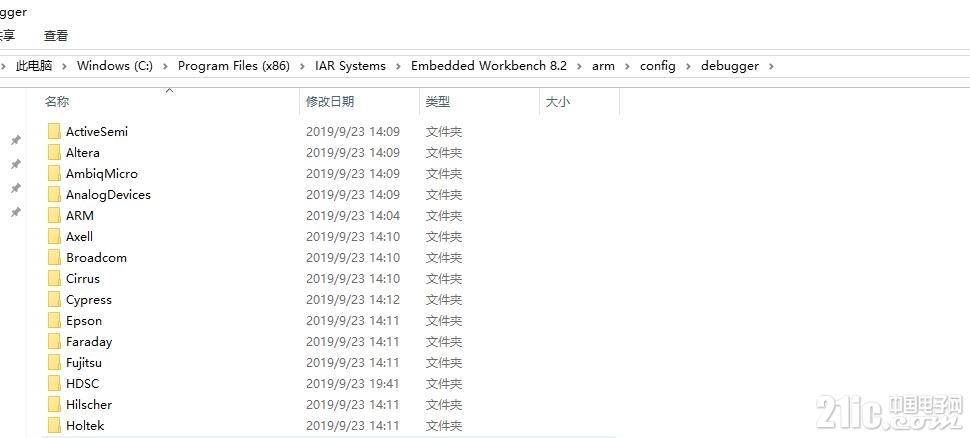Click the Hilscher folder icon
Screen dimensions: 970x438
pos(54,405)
